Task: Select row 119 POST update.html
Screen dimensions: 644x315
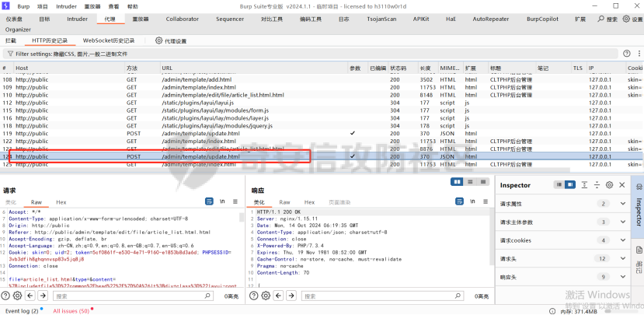Action: 322,133
